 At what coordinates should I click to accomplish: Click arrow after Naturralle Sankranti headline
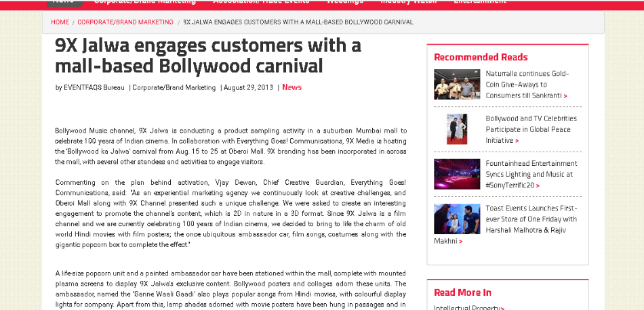click(x=565, y=96)
